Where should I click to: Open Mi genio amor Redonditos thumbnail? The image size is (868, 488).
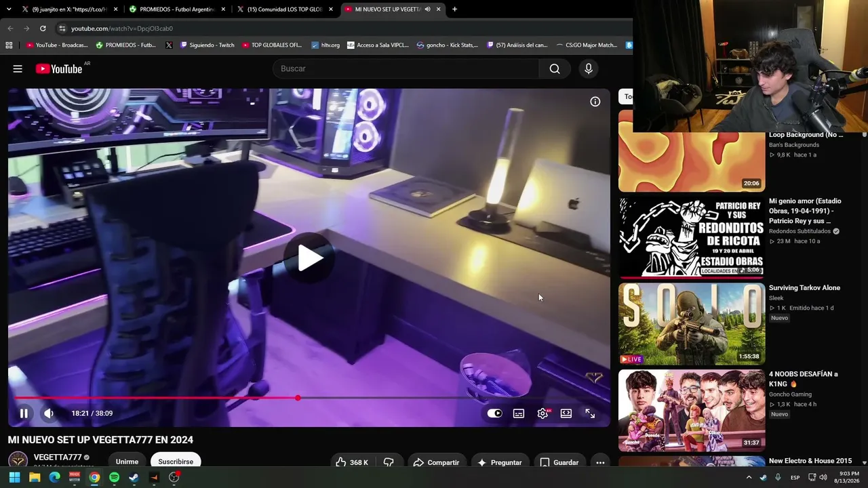[x=692, y=238]
